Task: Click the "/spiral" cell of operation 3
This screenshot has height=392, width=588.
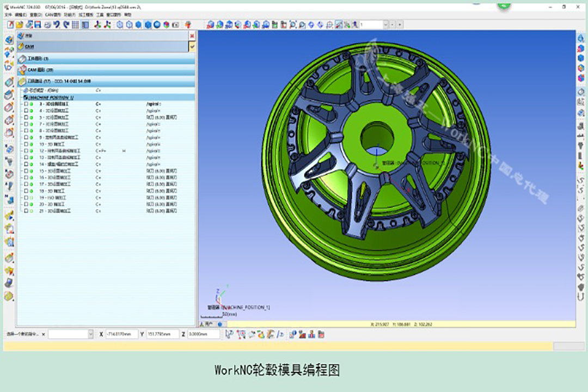Action: click(x=154, y=104)
